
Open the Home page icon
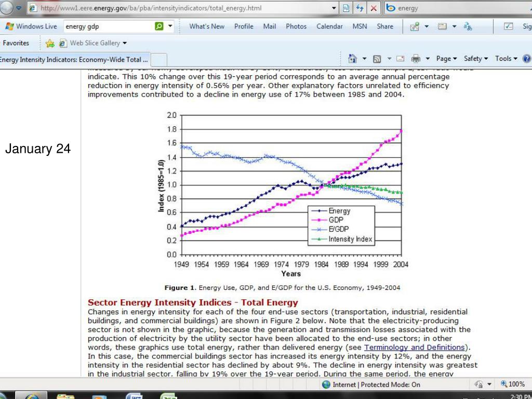point(353,59)
